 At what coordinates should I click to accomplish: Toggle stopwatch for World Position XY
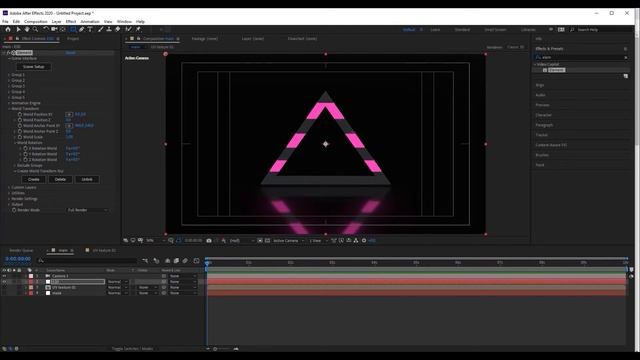coord(20,115)
